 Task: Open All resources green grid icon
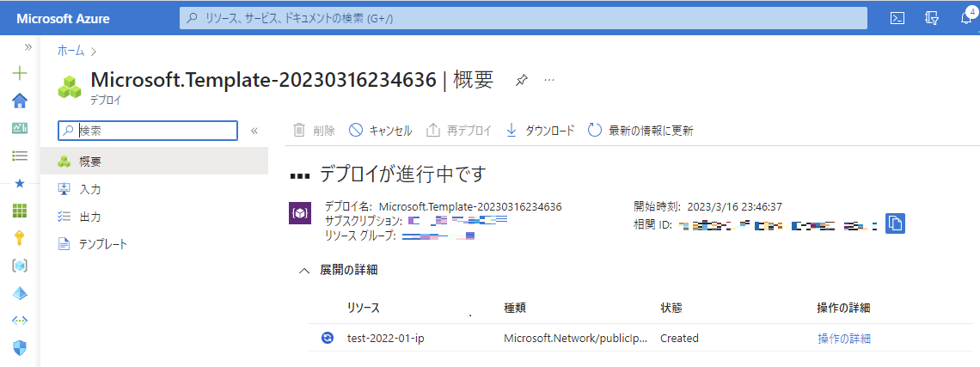[x=20, y=211]
